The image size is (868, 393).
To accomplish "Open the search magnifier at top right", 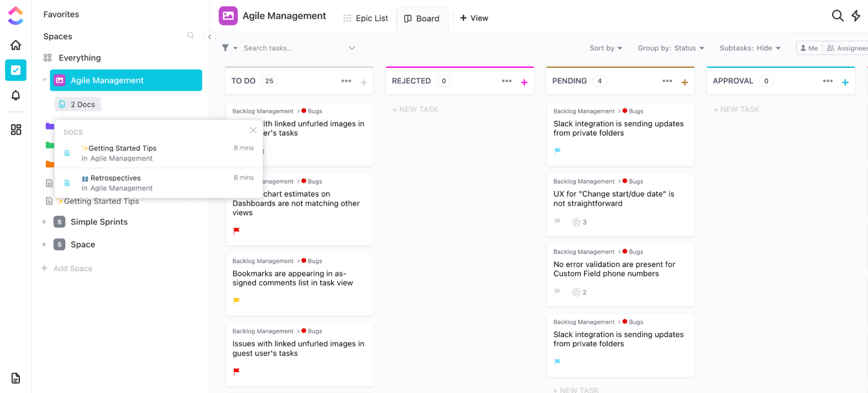I will point(837,16).
